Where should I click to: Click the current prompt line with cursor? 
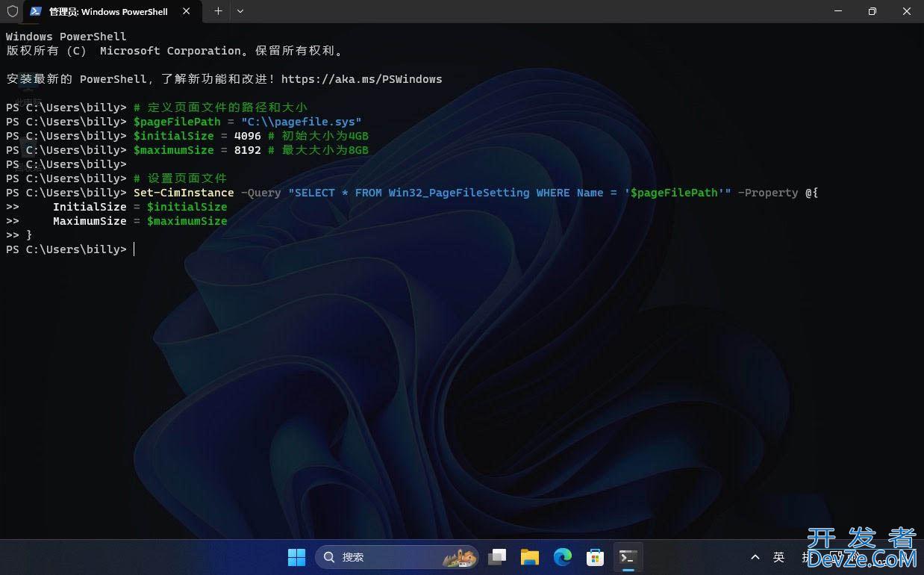[x=71, y=249]
